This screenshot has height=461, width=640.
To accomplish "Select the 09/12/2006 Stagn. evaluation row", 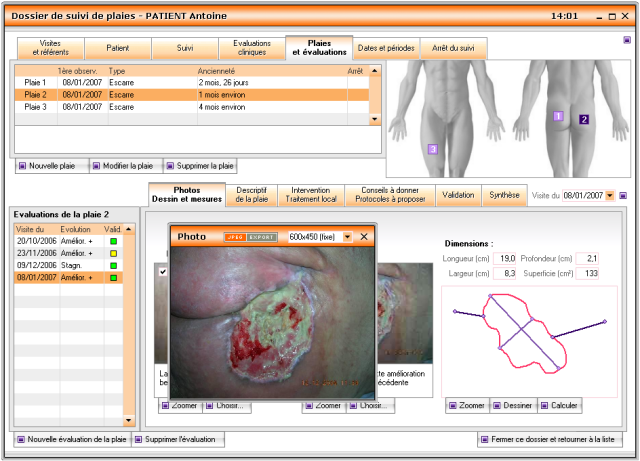I will click(69, 266).
